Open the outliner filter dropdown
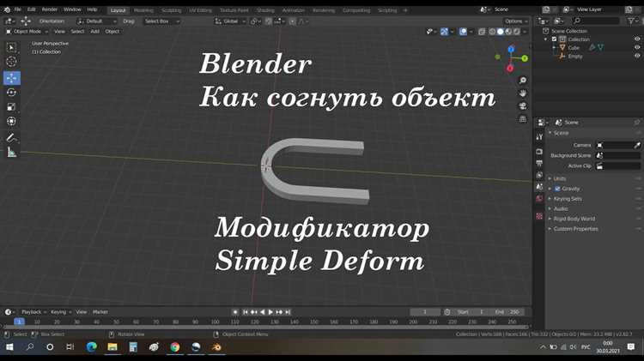The width and height of the screenshot is (644, 361). [632, 21]
